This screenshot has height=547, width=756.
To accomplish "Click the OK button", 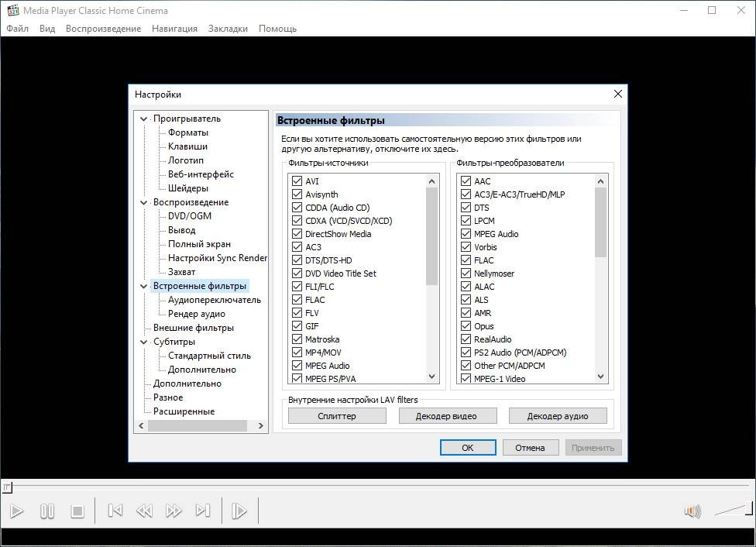I will click(468, 448).
